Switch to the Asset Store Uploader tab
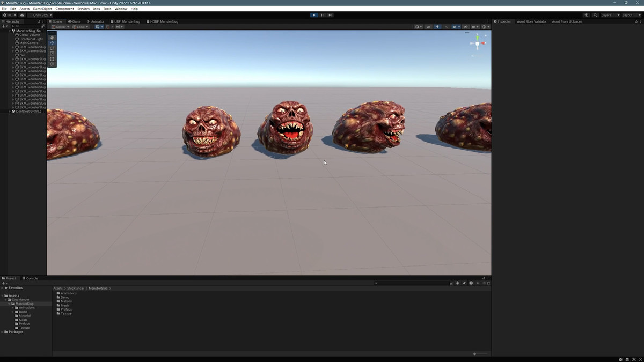 (567, 21)
